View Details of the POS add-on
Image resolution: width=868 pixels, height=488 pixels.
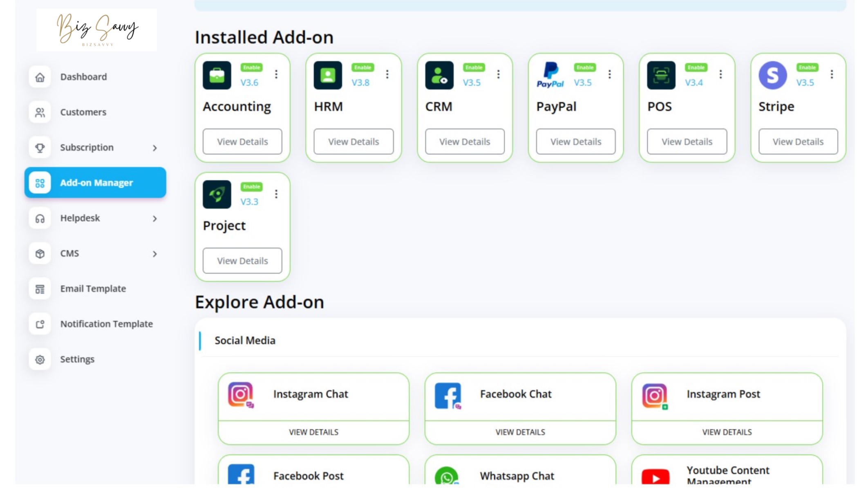point(687,142)
